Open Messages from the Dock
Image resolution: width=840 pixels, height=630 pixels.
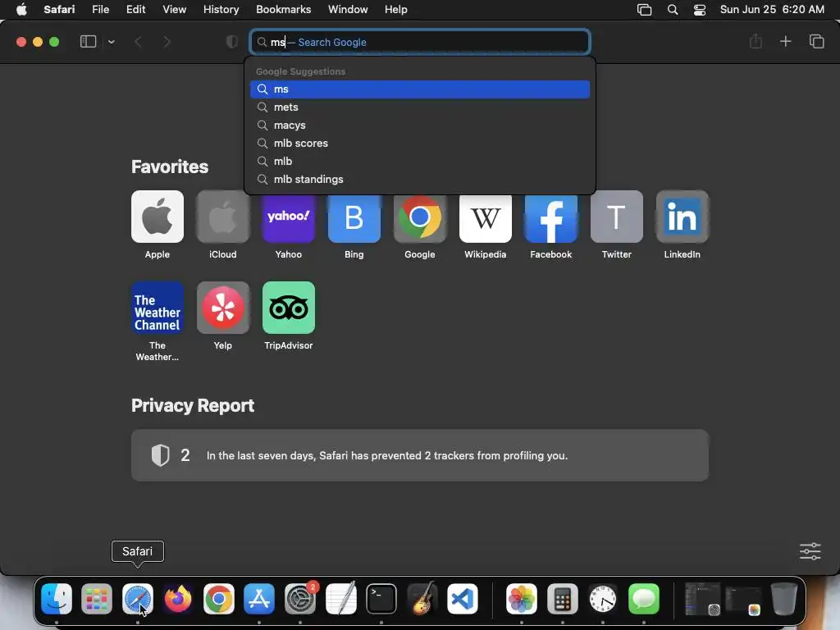(644, 599)
